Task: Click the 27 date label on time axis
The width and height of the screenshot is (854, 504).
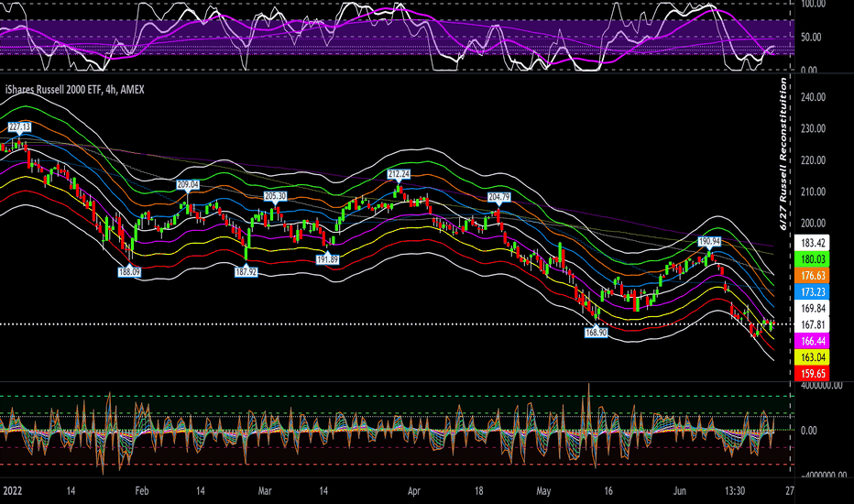Action: click(x=790, y=491)
